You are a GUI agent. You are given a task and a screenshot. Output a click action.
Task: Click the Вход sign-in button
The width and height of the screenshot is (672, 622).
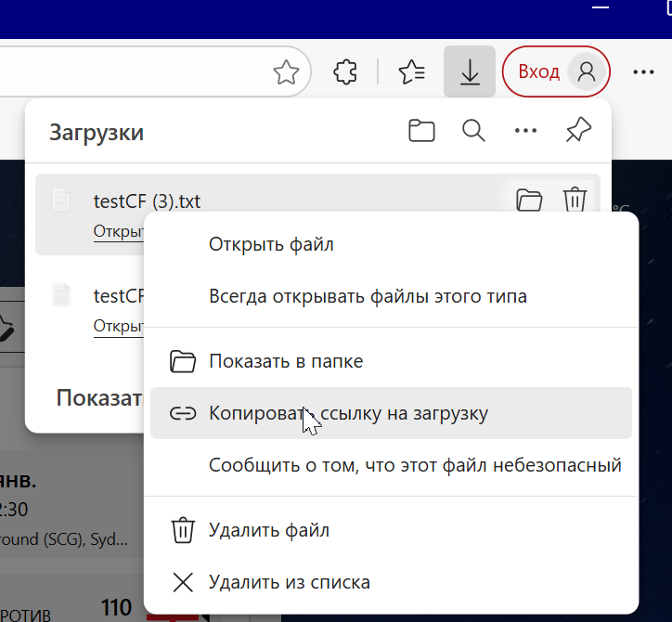tap(556, 71)
